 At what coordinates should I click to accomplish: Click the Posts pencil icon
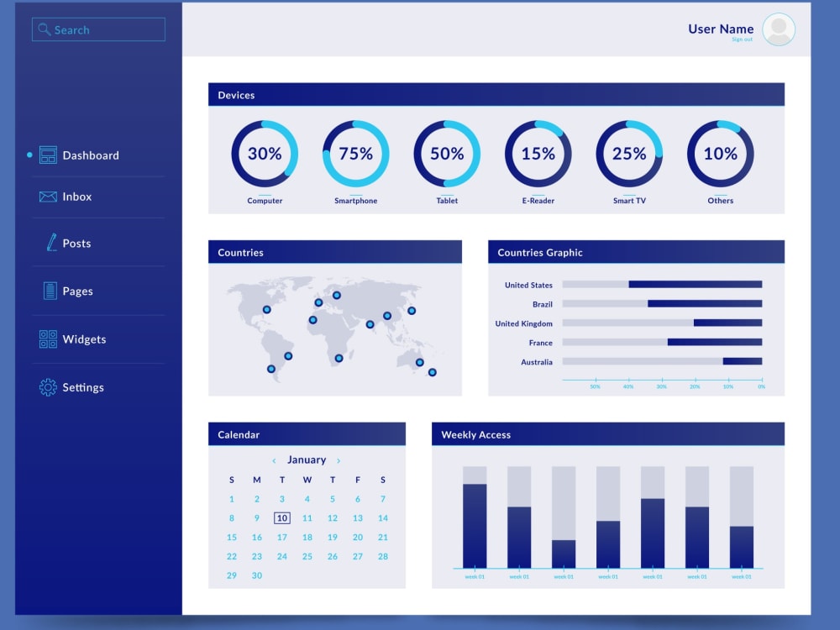coord(51,242)
